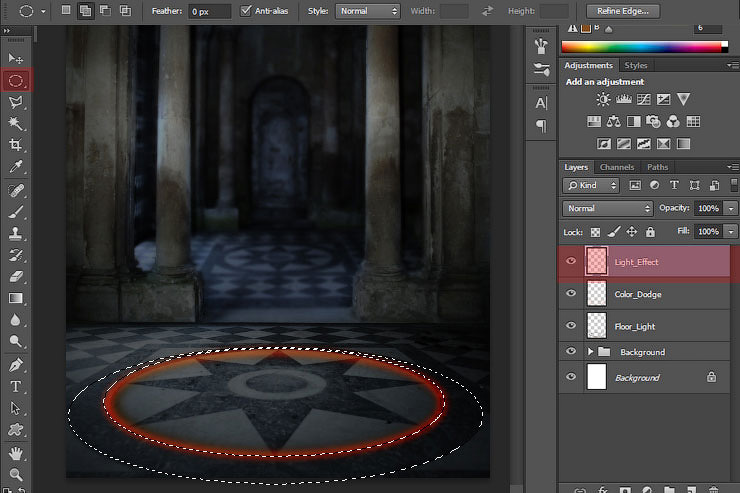This screenshot has width=740, height=493.
Task: Select the Magic Wand tool
Action: point(16,123)
